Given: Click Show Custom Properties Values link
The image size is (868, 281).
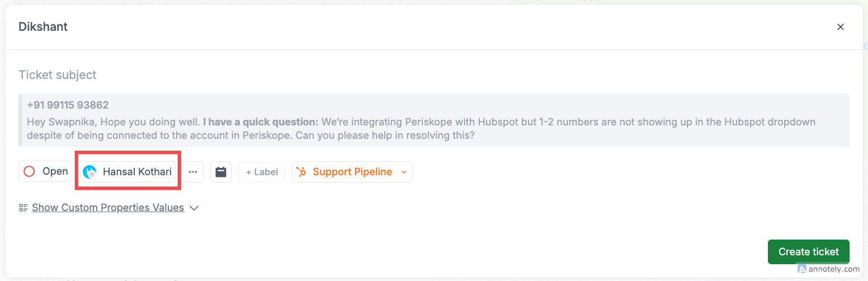Looking at the screenshot, I should click(108, 208).
